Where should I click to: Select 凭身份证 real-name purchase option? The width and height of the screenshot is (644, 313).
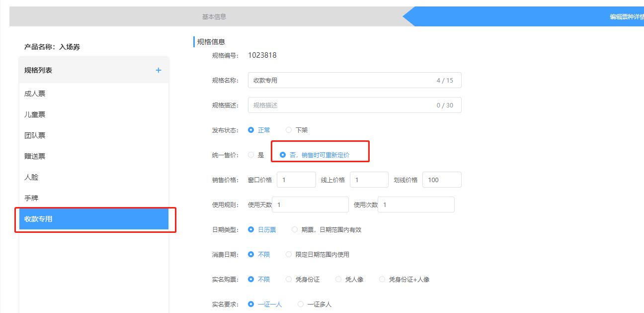(x=289, y=279)
